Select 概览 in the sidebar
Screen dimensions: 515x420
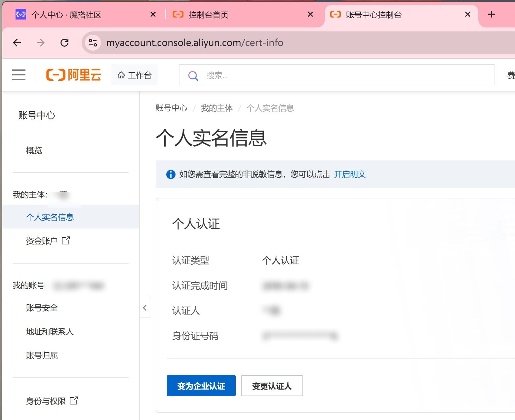click(x=34, y=150)
